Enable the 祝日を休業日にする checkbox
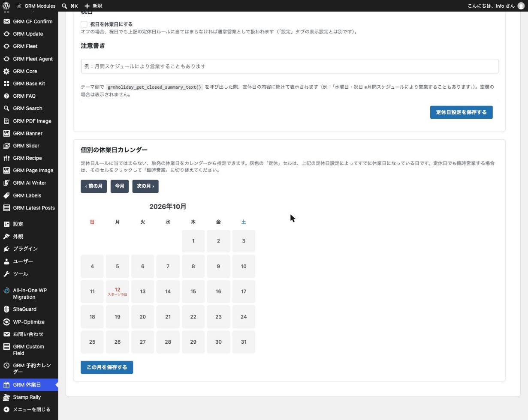 [x=84, y=24]
